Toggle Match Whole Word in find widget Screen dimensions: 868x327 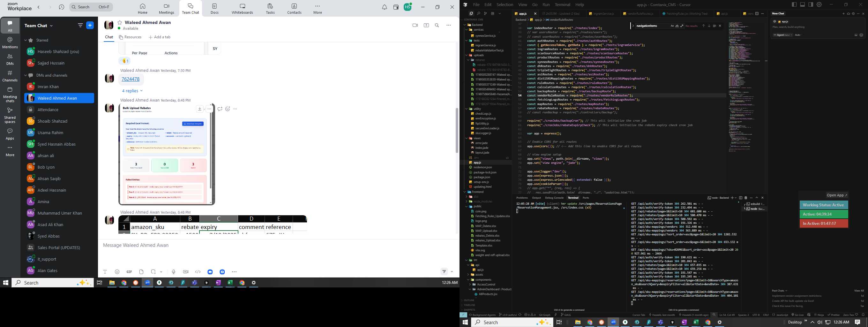tap(677, 26)
